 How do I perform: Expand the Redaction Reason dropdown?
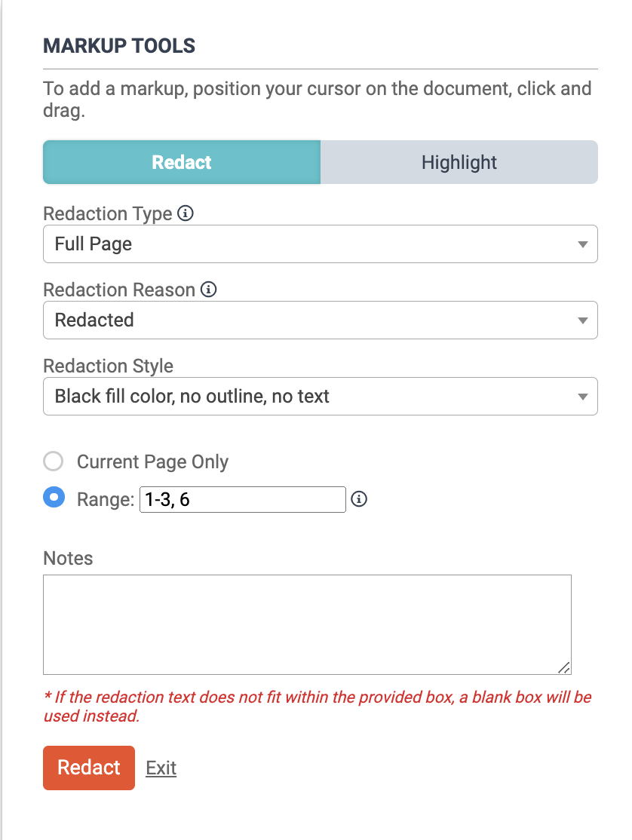[320, 320]
